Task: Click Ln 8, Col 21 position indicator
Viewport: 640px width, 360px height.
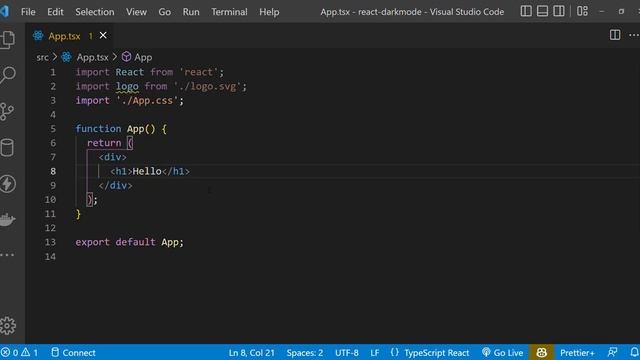Action: [252, 353]
